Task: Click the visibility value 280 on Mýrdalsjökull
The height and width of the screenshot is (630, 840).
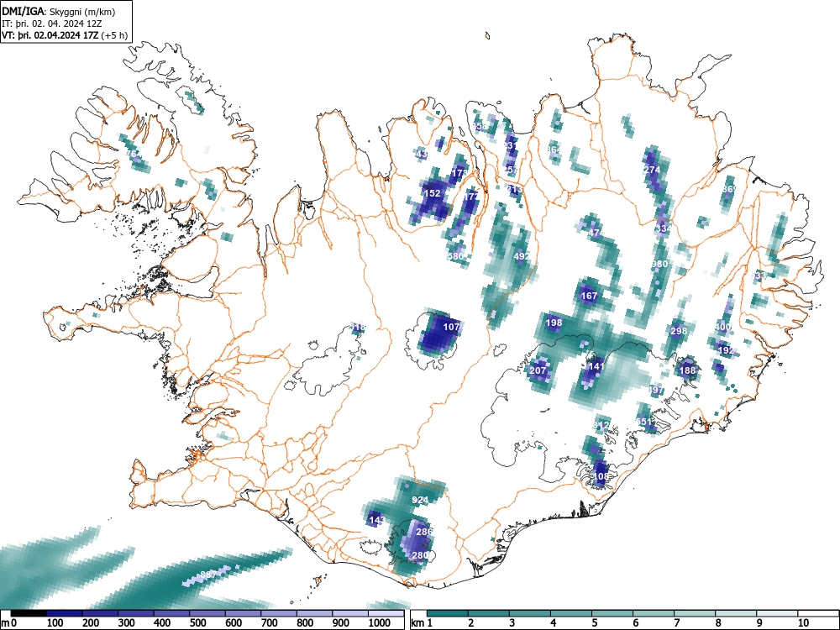Action: (x=420, y=555)
